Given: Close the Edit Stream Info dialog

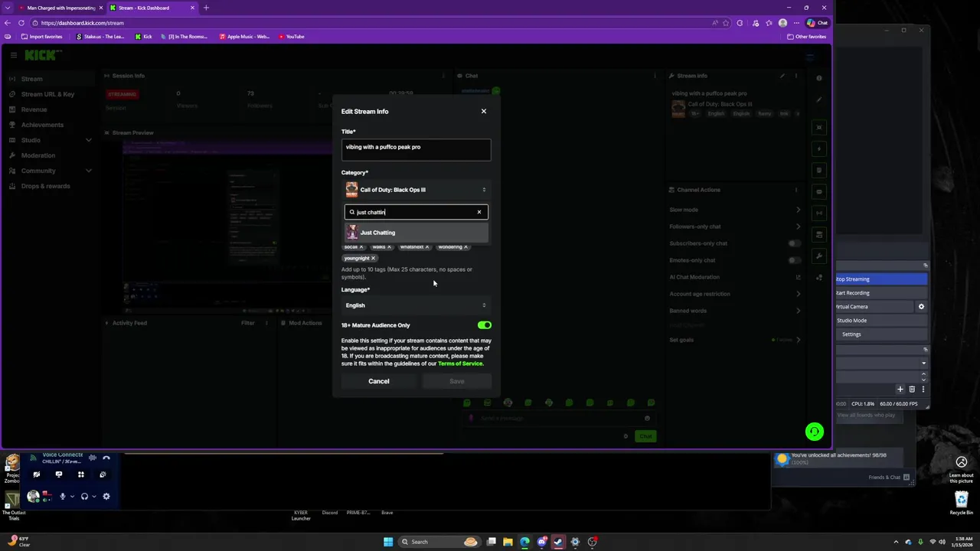Looking at the screenshot, I should point(483,112).
